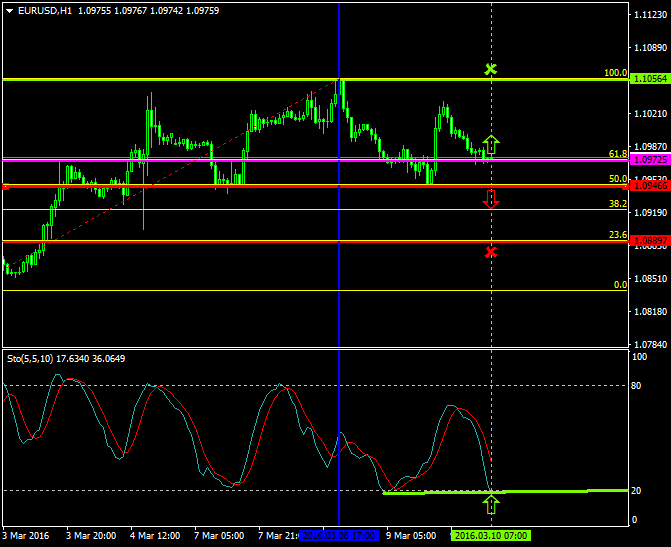Viewport: 671px width, 547px height.
Task: Click the green 2016.03.10 07:00 date label
Action: pos(490,536)
